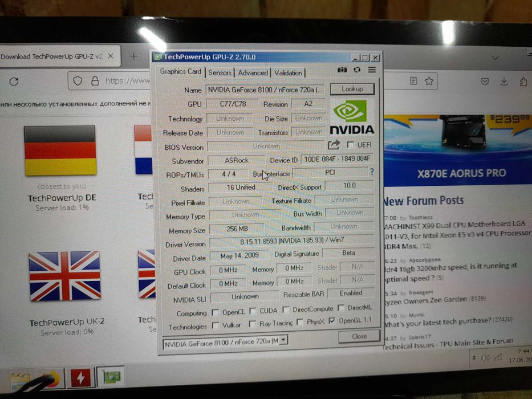Click the GPU-Z Close button
532x399 pixels.
[x=359, y=336]
